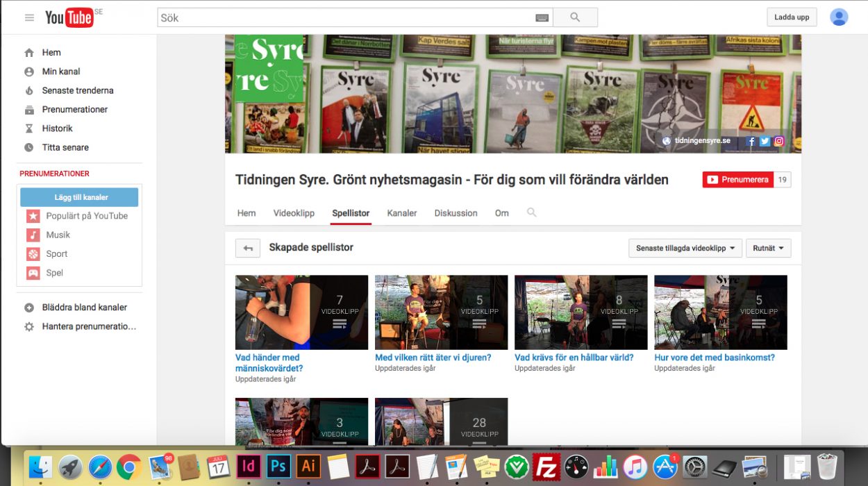Select the Spellistor tab
This screenshot has width=868, height=486.
pos(351,213)
